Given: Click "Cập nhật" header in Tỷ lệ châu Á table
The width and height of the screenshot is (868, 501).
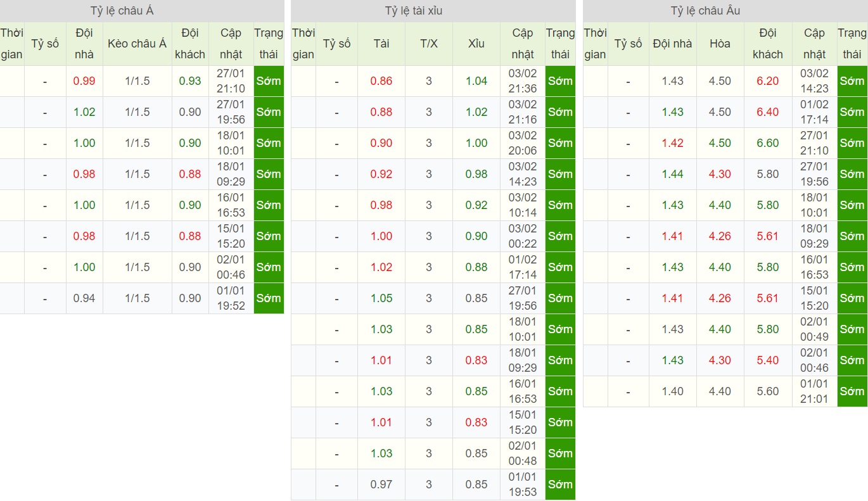Looking at the screenshot, I should tap(231, 44).
